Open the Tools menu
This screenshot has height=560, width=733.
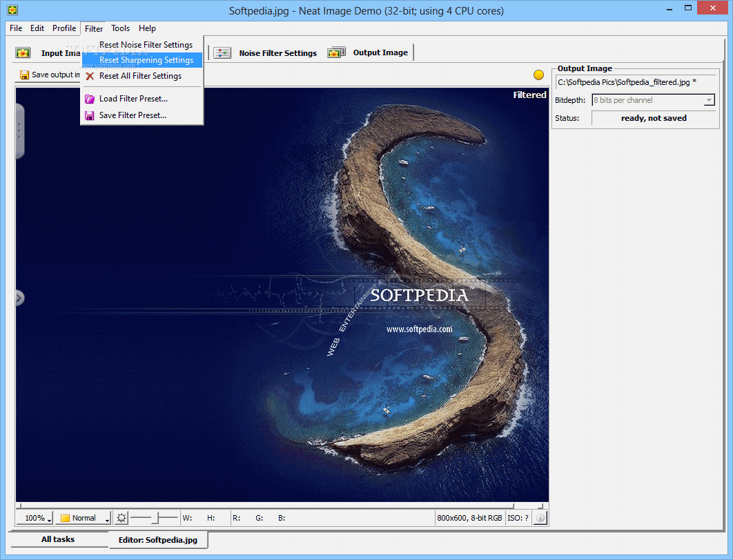point(120,28)
